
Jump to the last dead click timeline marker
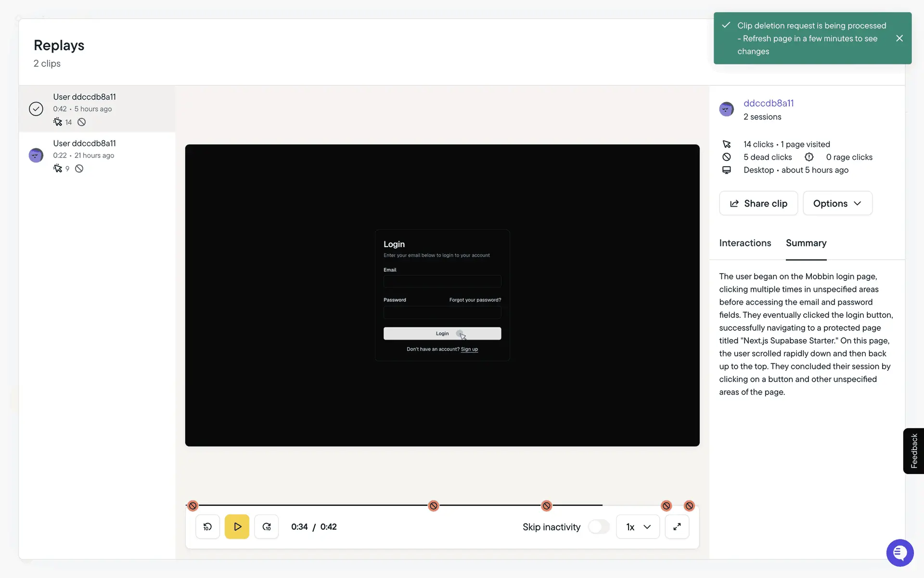pyautogui.click(x=689, y=506)
